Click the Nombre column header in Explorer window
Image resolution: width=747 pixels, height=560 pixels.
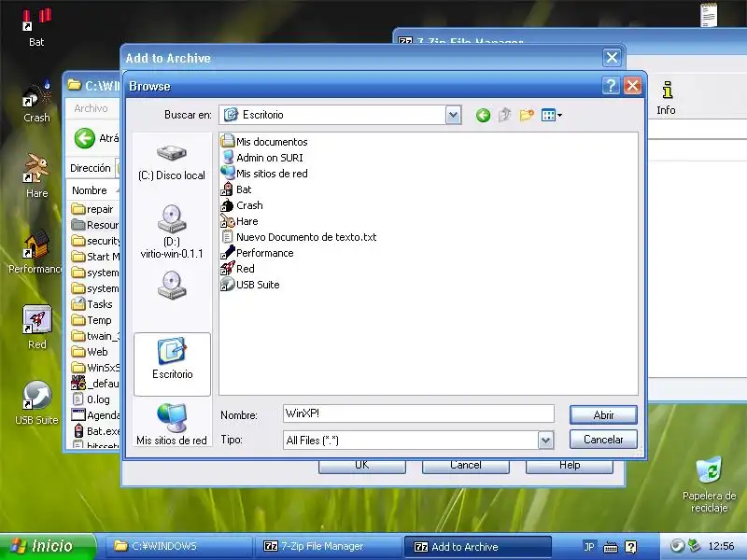[93, 190]
